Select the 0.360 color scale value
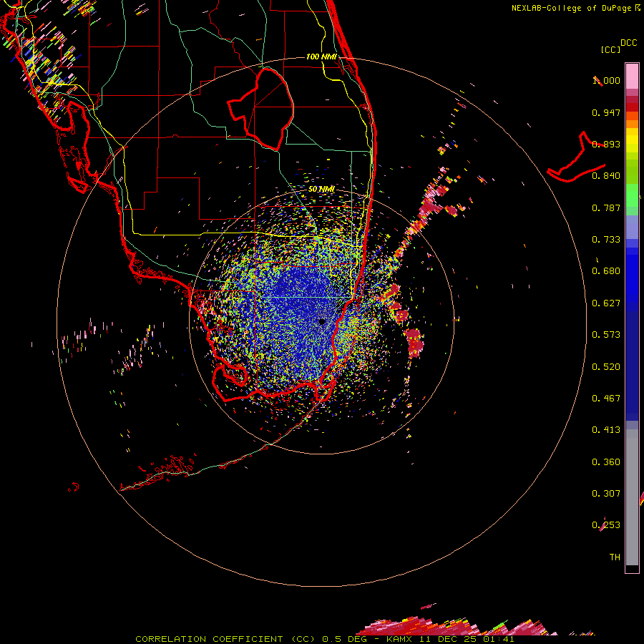This screenshot has height=644, width=644. (x=606, y=462)
